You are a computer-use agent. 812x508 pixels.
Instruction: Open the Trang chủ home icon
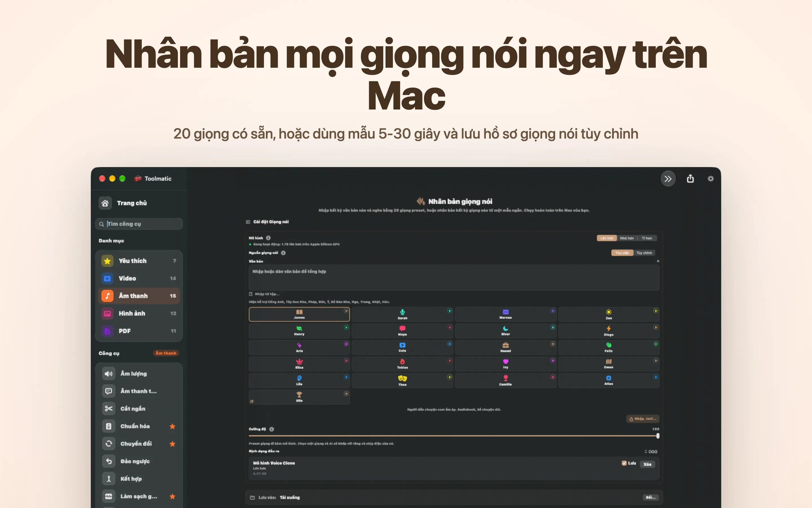click(x=105, y=203)
